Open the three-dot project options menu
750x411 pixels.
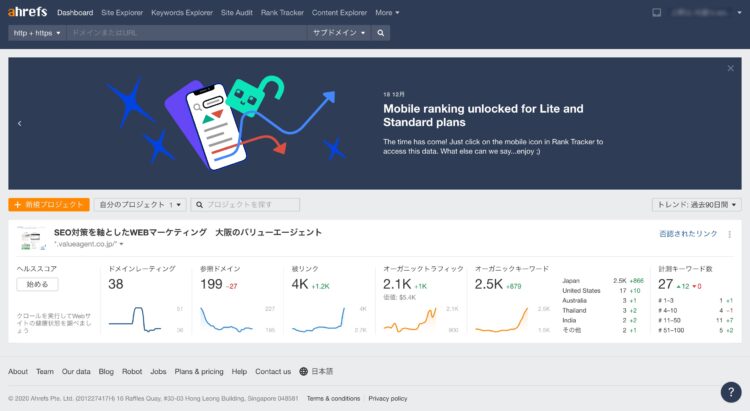coord(729,234)
